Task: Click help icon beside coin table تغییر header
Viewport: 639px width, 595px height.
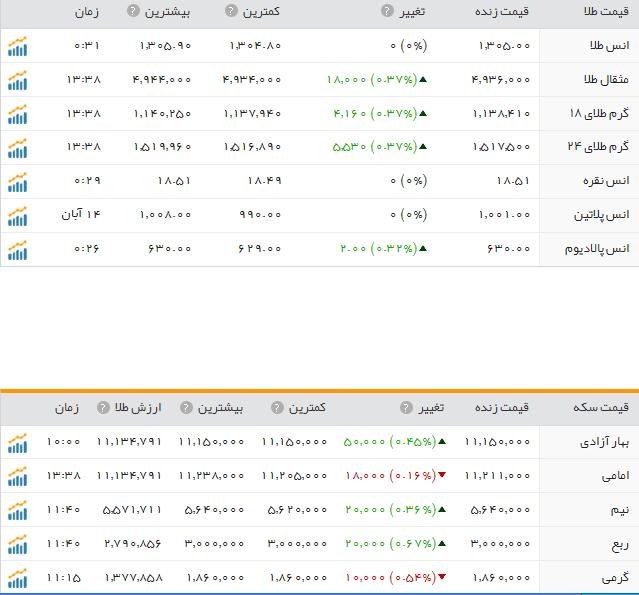Action: coord(406,407)
